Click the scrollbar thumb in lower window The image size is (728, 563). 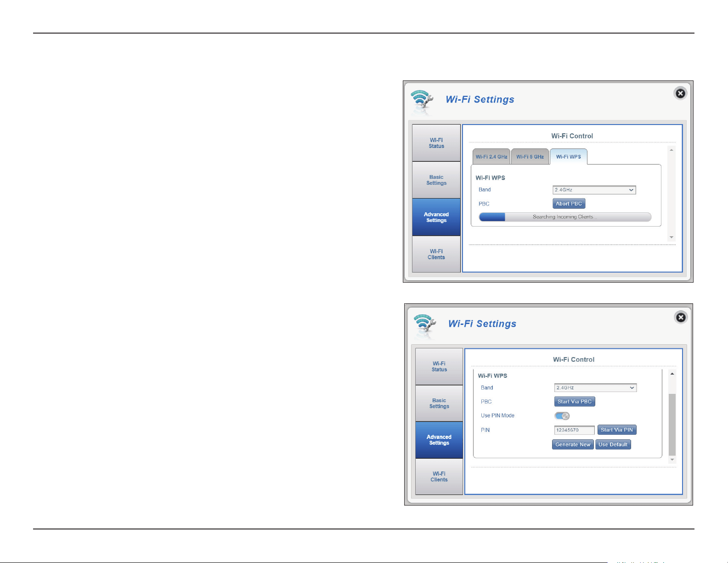(672, 424)
